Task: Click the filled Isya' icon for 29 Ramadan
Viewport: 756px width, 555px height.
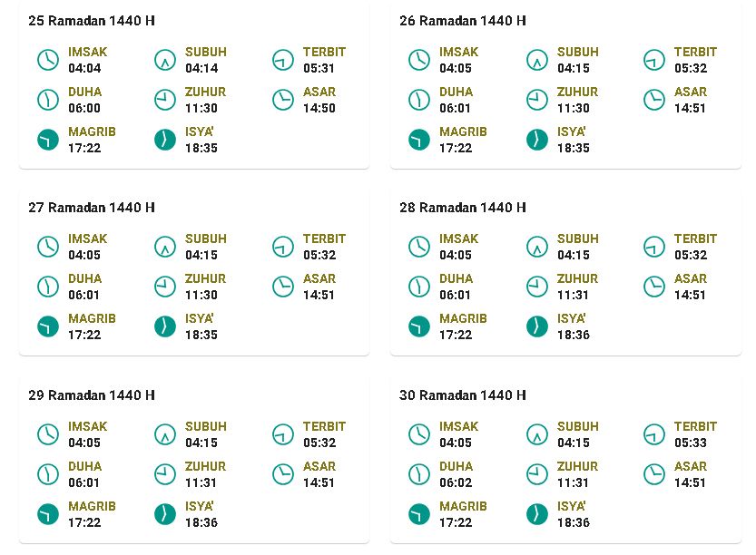Action: [165, 514]
